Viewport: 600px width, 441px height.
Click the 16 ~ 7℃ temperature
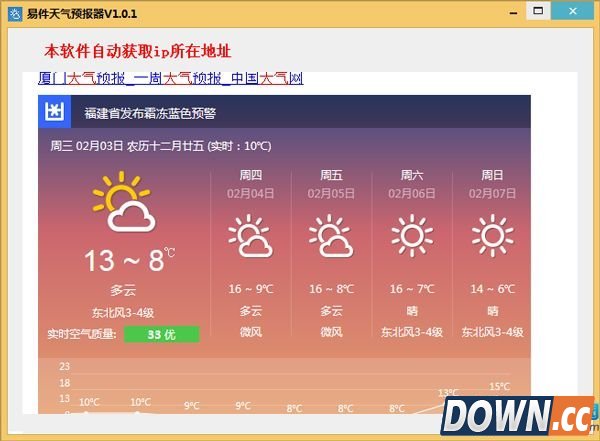pos(412,289)
